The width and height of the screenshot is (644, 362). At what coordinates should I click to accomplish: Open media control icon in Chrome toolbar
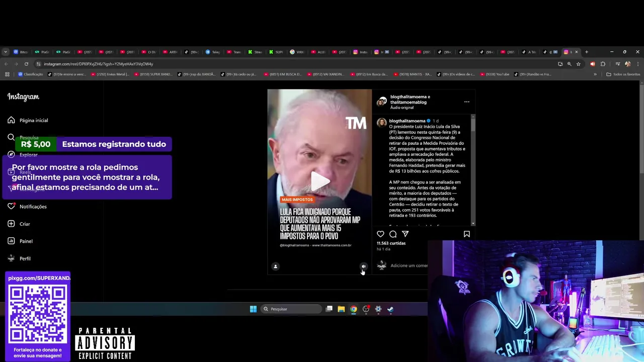(617, 64)
